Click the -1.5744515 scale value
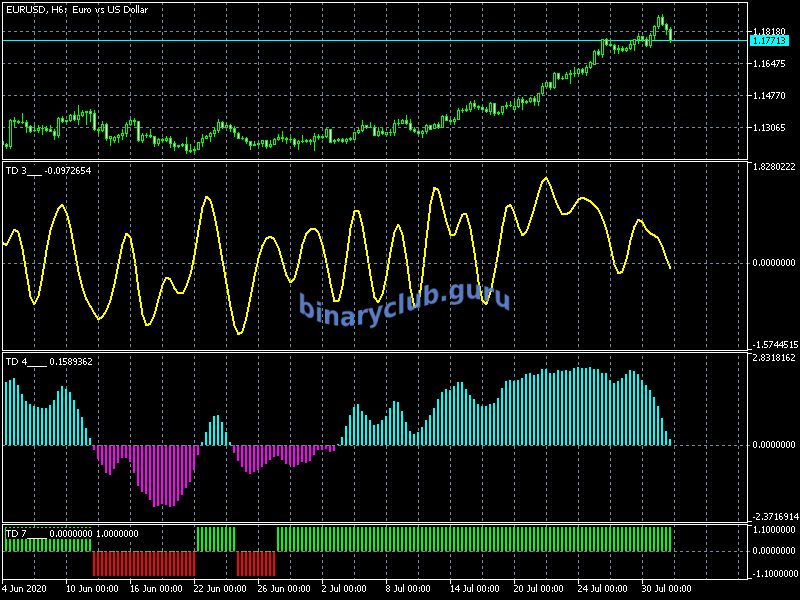 coord(773,344)
